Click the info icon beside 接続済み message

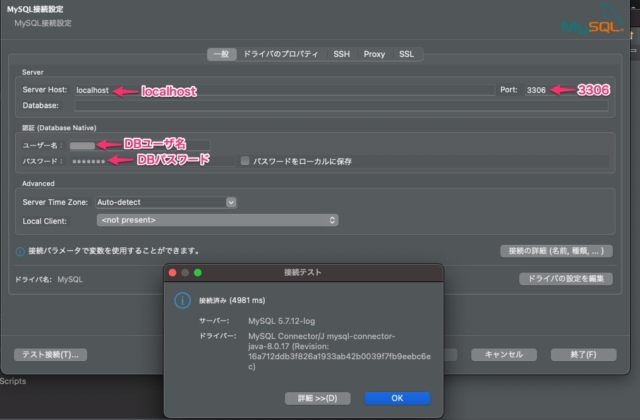182,301
